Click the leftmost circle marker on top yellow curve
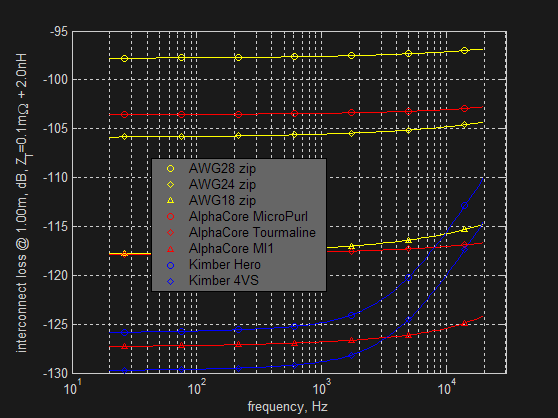 tap(124, 58)
